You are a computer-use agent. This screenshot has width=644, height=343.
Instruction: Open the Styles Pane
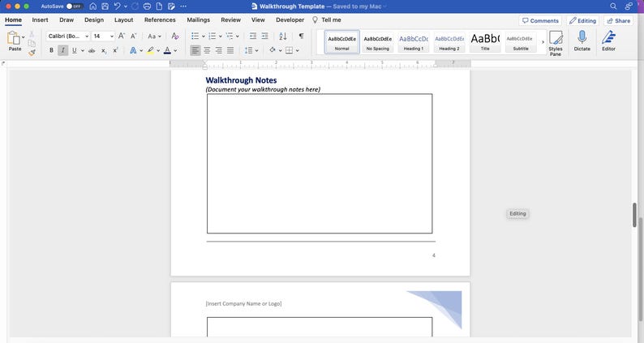pos(556,43)
